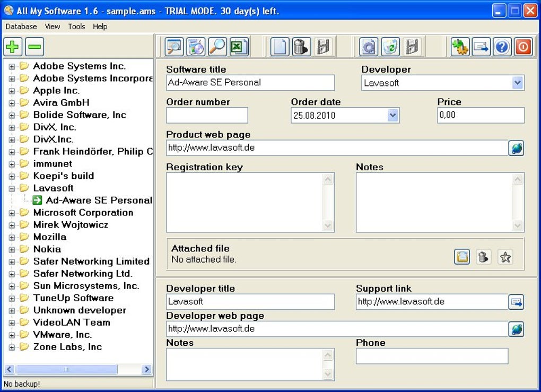Save the current record with disk icon

pyautogui.click(x=322, y=47)
